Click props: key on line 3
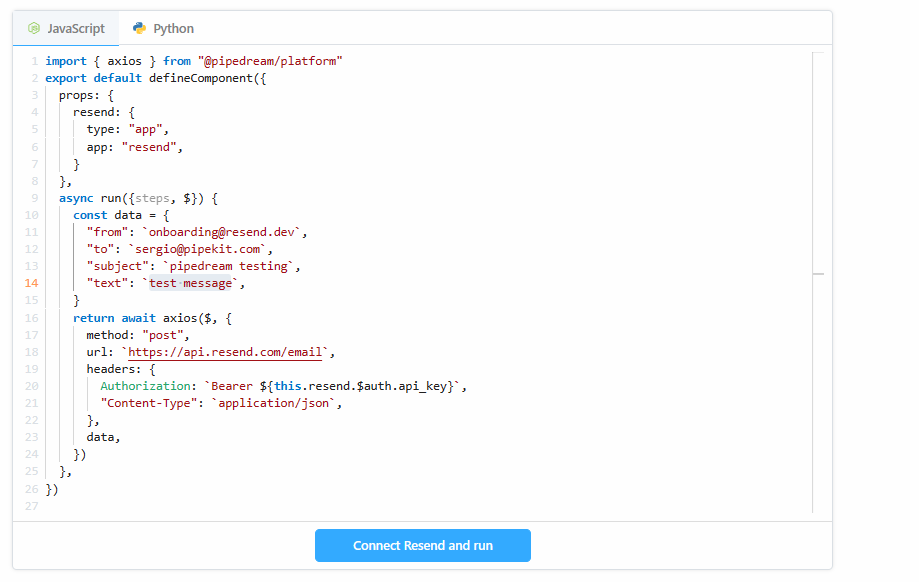Screen dimensions: 919x582 pyautogui.click(x=79, y=95)
